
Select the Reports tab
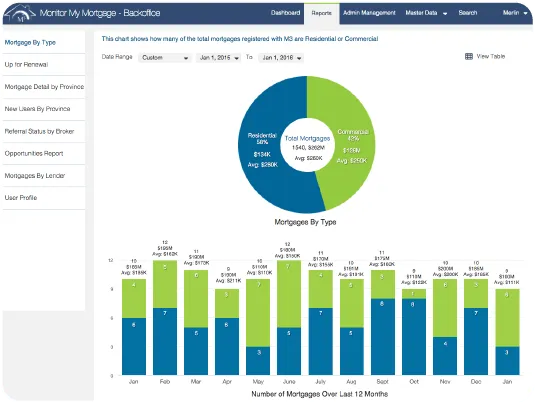click(321, 13)
